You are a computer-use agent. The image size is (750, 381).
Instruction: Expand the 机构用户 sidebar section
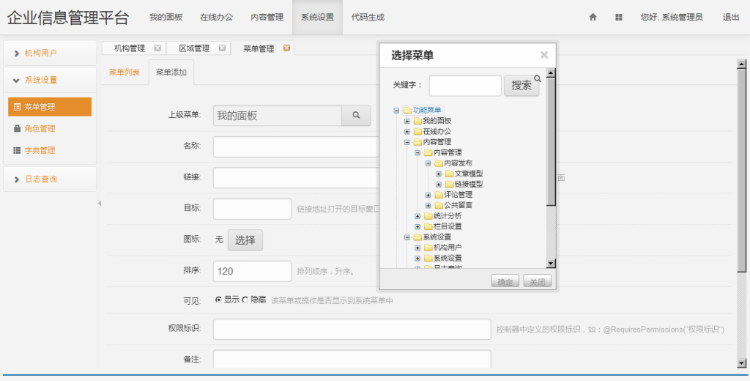tap(50, 53)
